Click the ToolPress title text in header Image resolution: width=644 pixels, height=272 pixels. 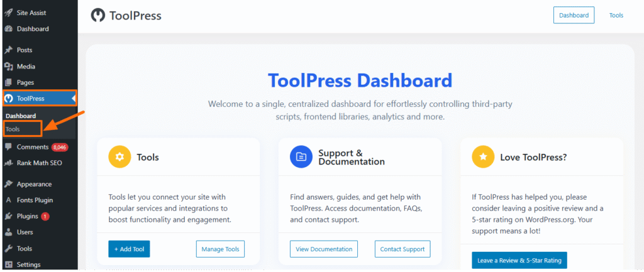click(x=135, y=16)
